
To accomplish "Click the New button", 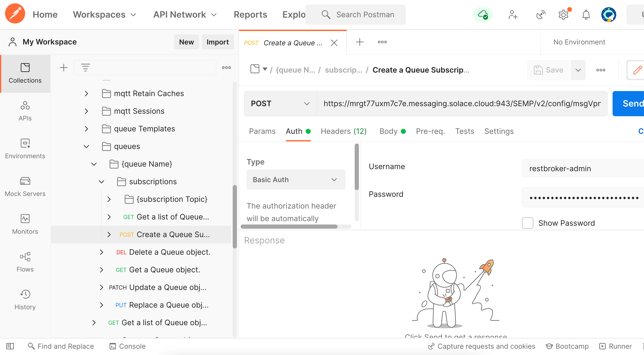I will [186, 42].
